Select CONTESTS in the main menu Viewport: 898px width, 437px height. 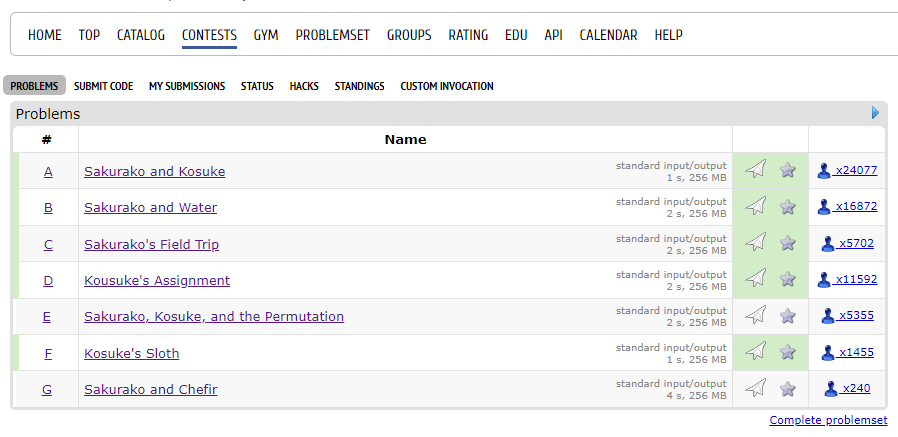[x=209, y=35]
